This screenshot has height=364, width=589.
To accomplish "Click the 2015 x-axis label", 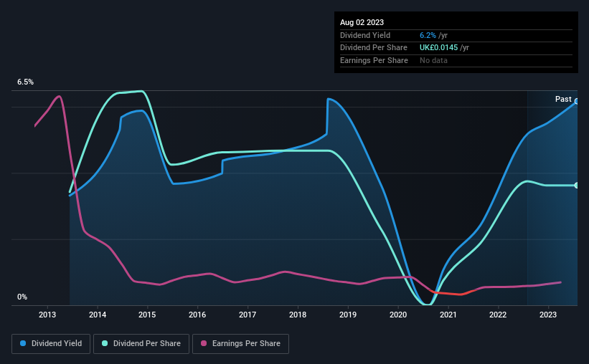I will [x=147, y=315].
